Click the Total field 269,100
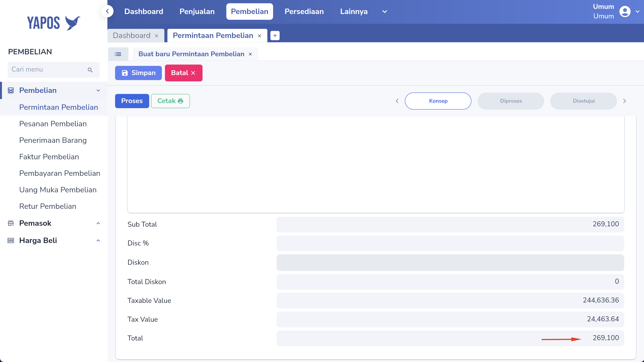Viewport: 644px width, 362px height. click(450, 338)
